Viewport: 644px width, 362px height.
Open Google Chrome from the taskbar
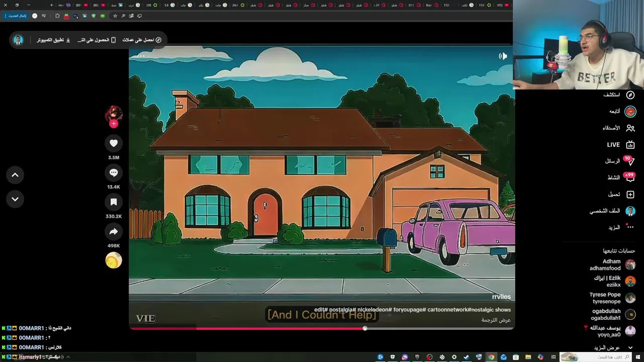[491, 357]
